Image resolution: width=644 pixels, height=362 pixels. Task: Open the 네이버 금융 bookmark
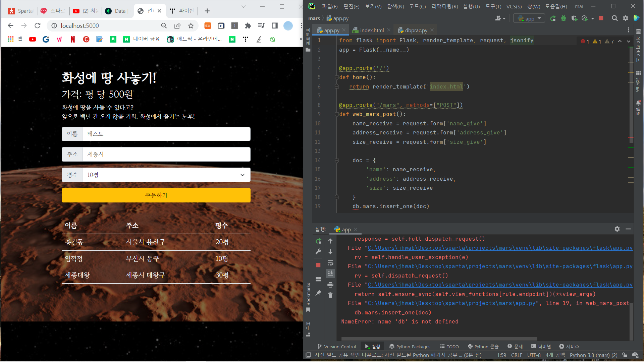tap(141, 39)
